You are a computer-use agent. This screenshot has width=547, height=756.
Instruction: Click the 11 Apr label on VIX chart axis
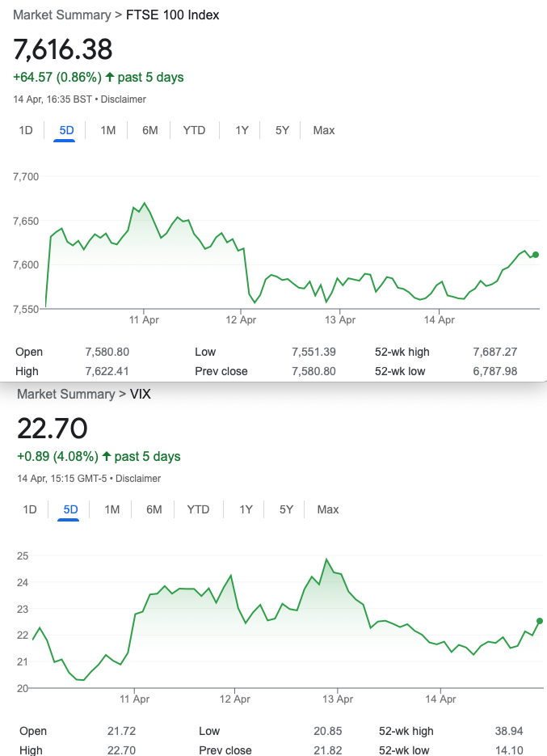click(134, 699)
